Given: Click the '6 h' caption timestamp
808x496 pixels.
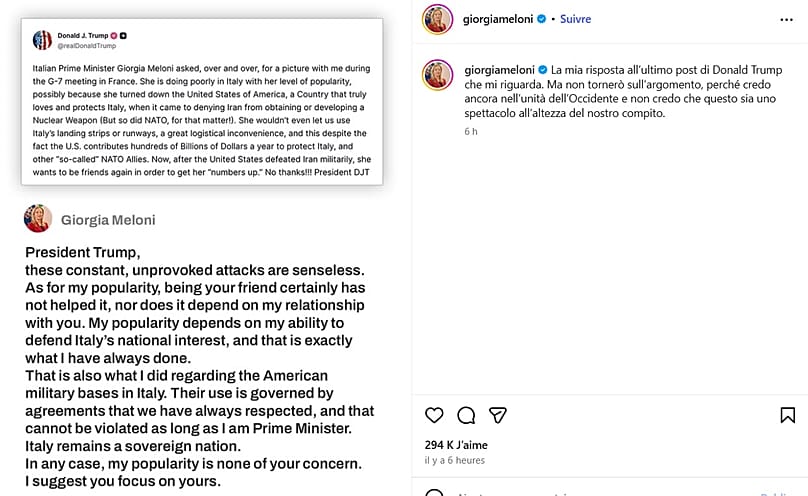Looking at the screenshot, I should (470, 131).
